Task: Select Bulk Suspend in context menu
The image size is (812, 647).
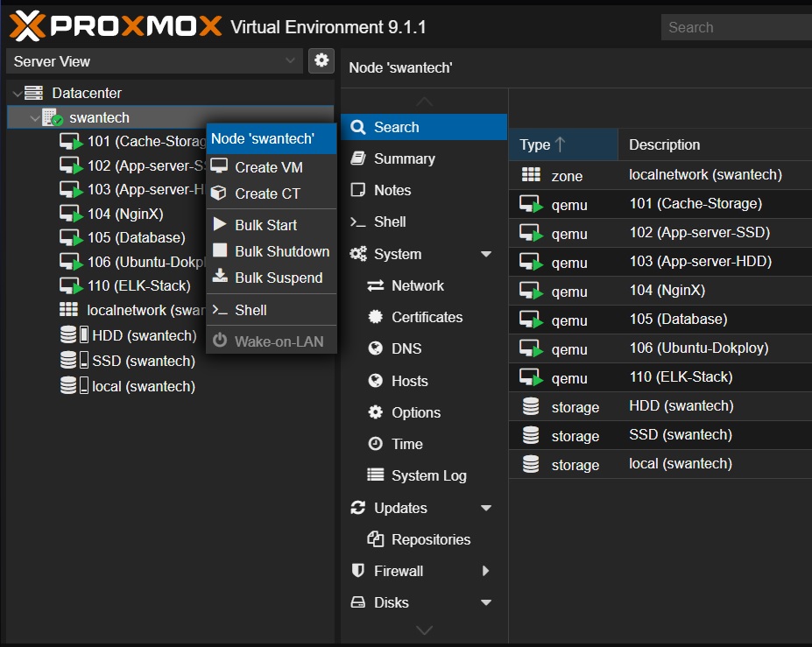Action: coord(272,278)
